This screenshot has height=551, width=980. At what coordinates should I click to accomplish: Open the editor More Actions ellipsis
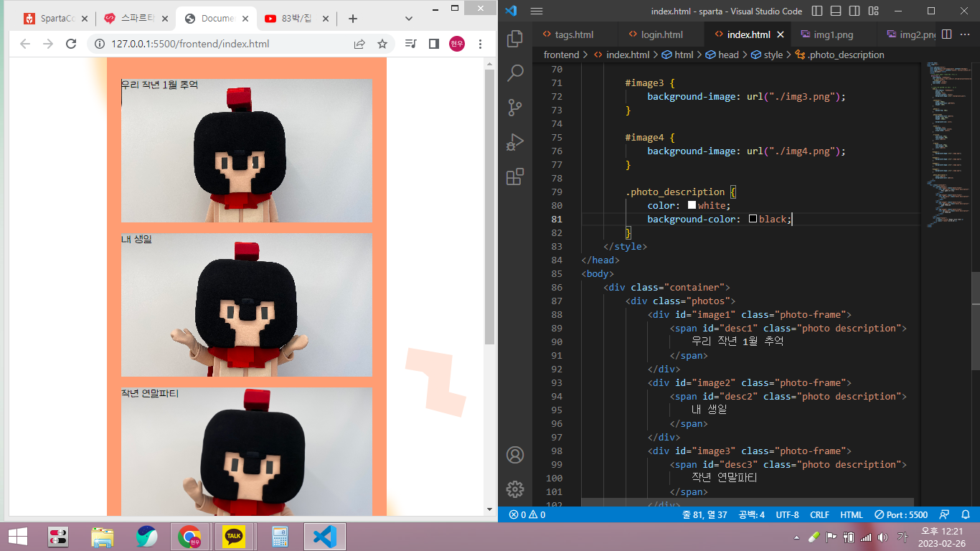tap(966, 34)
